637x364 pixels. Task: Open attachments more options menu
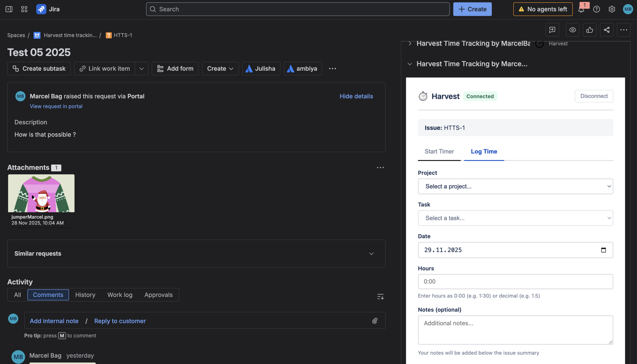(380, 167)
